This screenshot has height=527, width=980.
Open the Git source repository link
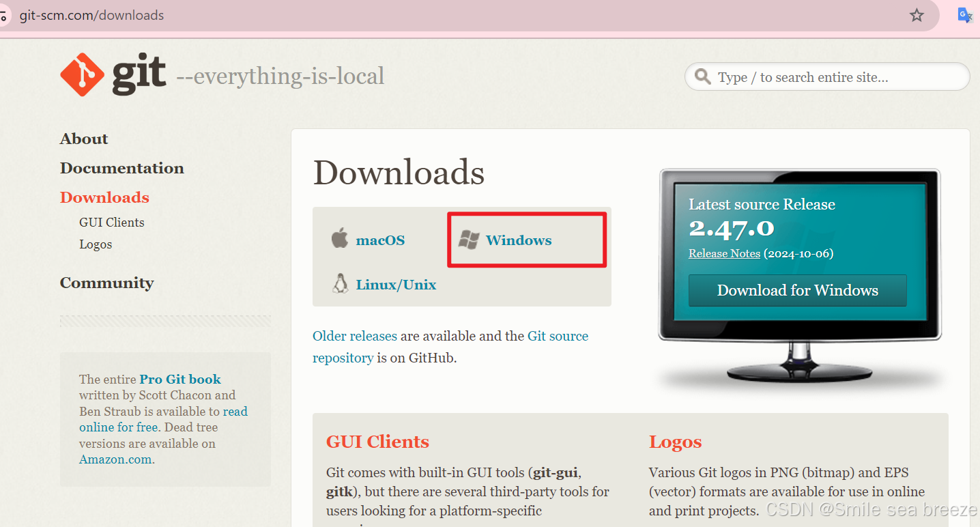pyautogui.click(x=450, y=347)
